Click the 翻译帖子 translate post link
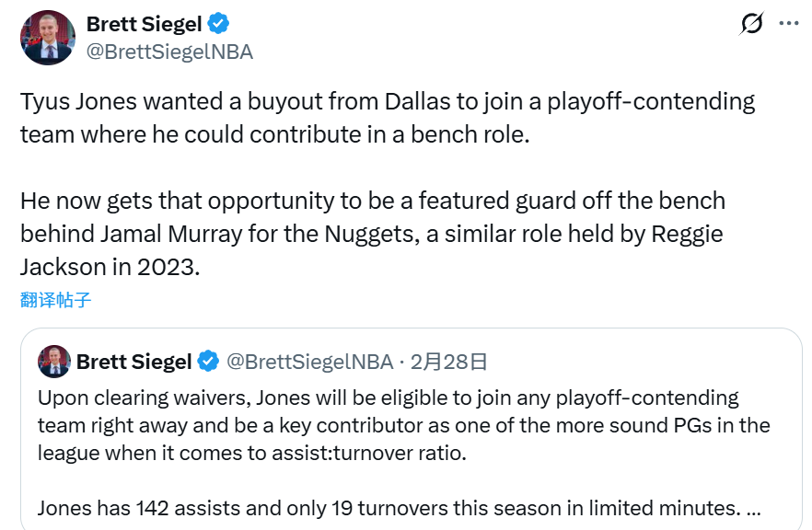Image resolution: width=812 pixels, height=530 pixels. pos(56,300)
